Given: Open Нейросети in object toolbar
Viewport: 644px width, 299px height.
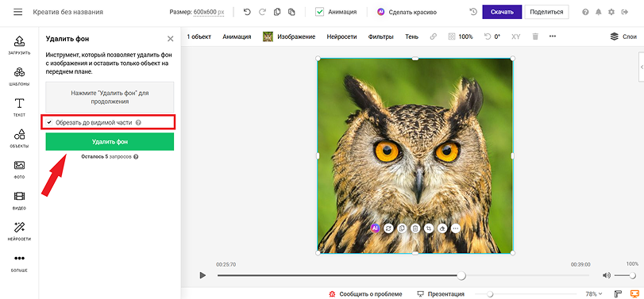Looking at the screenshot, I should click(x=341, y=36).
